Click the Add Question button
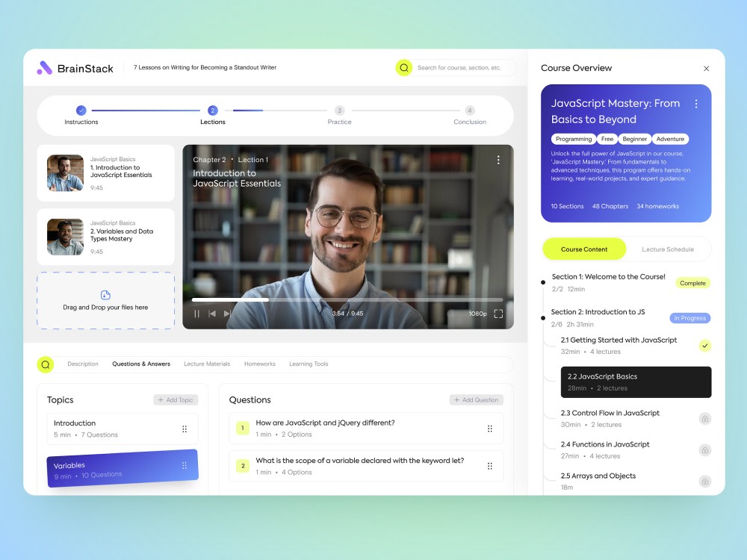 pos(476,400)
